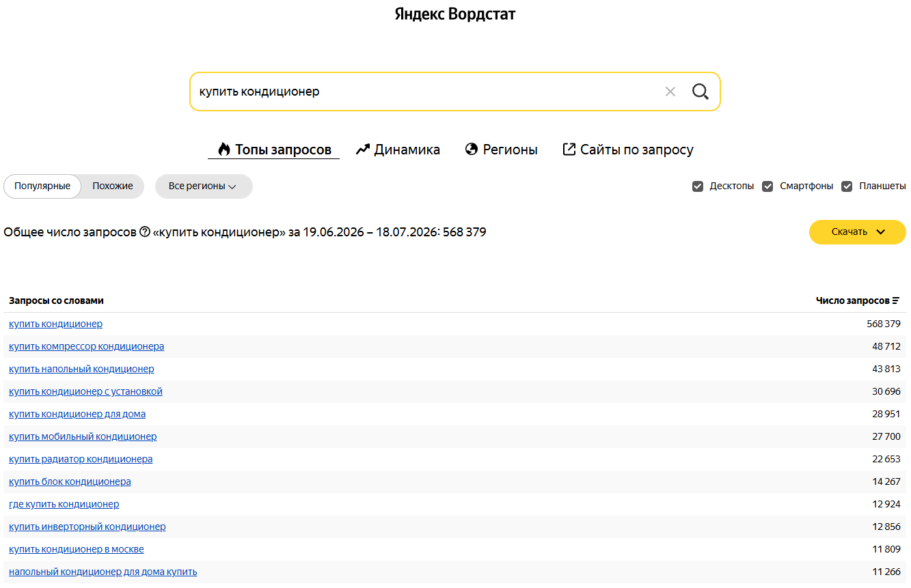This screenshot has width=911, height=588.
Task: Open the купить кондиционер query link
Action: click(x=56, y=324)
